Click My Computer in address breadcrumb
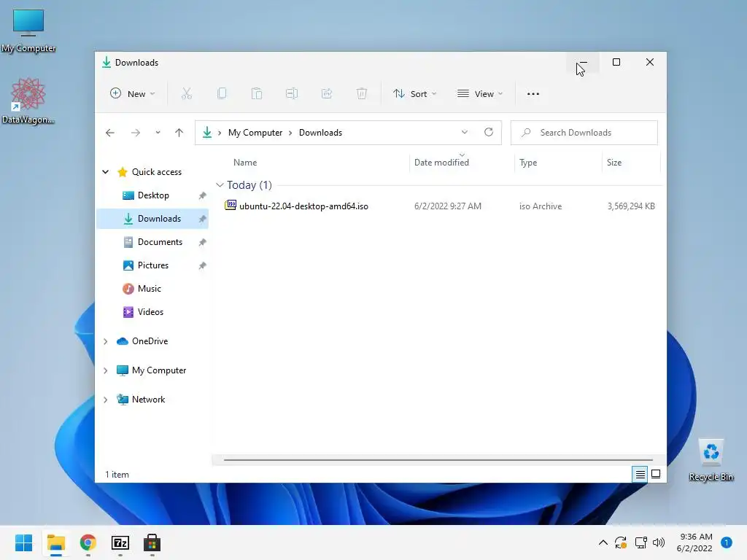 pyautogui.click(x=255, y=133)
